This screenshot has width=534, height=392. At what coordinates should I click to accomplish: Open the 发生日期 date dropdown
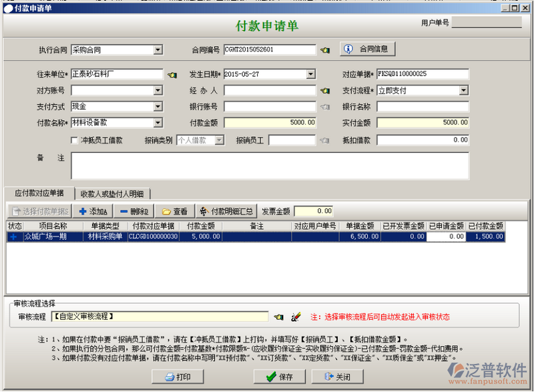pyautogui.click(x=310, y=74)
